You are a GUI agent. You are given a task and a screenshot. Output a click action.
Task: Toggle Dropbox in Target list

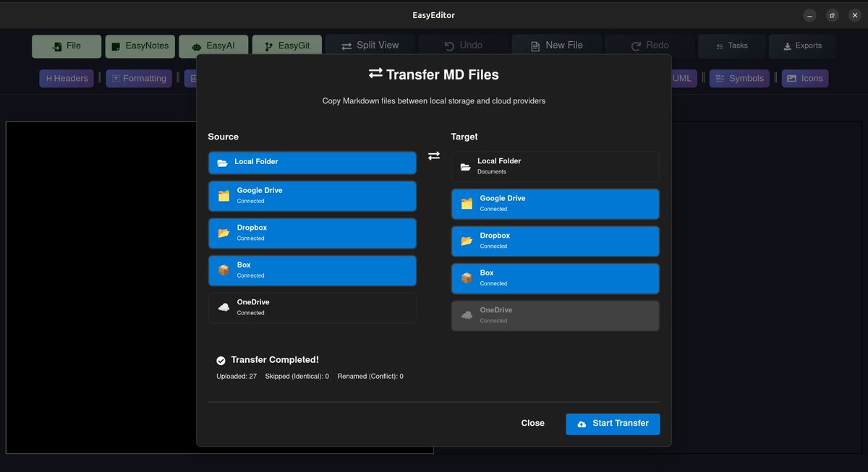[x=556, y=241]
